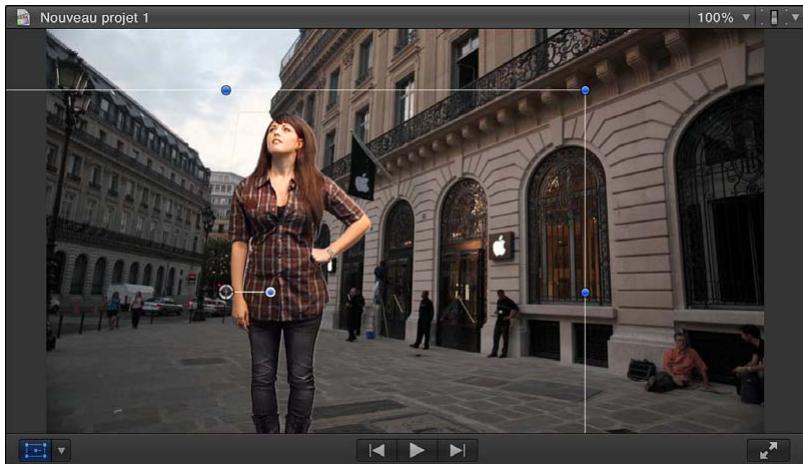803x464 pixels.
Task: Click the viewer display options switch icon
Action: tap(774, 17)
